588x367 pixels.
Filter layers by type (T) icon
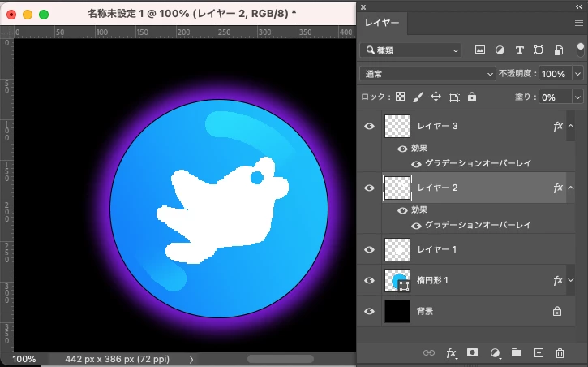tap(519, 50)
